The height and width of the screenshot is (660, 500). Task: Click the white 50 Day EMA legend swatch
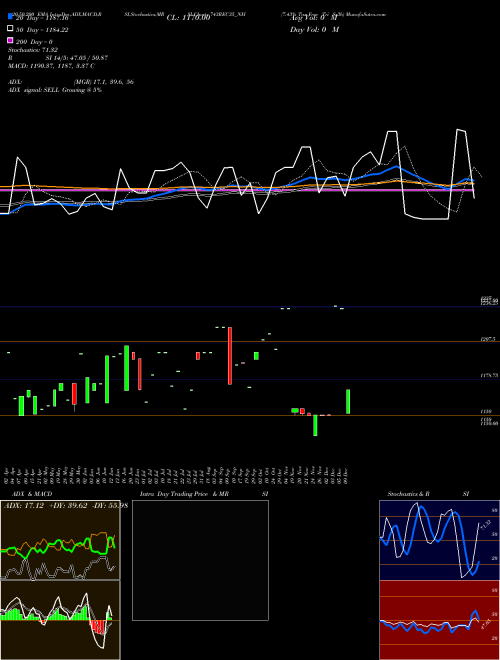pyautogui.click(x=10, y=29)
